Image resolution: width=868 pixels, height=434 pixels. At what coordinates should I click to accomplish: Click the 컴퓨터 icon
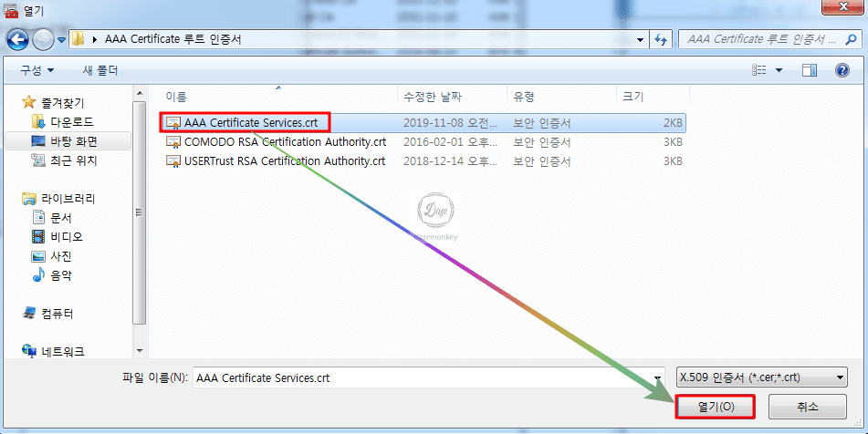tap(29, 314)
